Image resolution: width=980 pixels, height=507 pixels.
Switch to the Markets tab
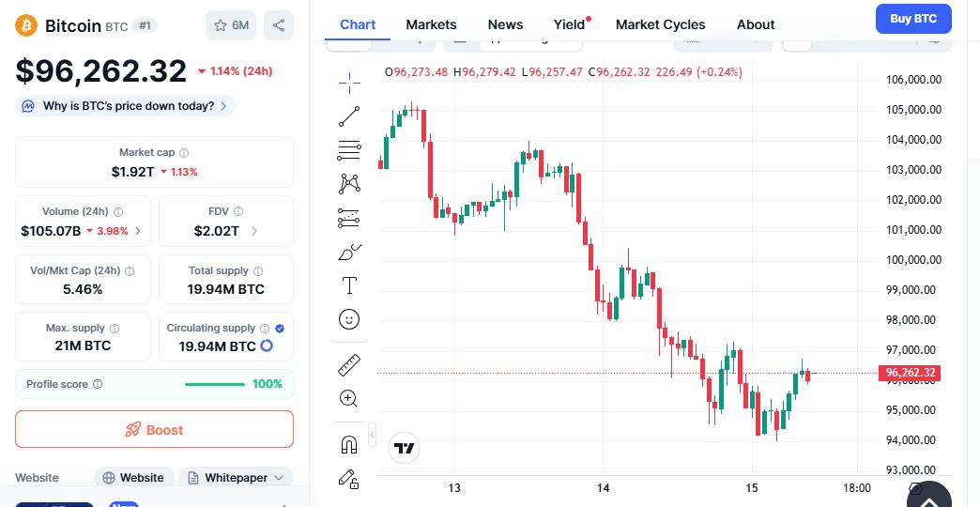pos(431,24)
